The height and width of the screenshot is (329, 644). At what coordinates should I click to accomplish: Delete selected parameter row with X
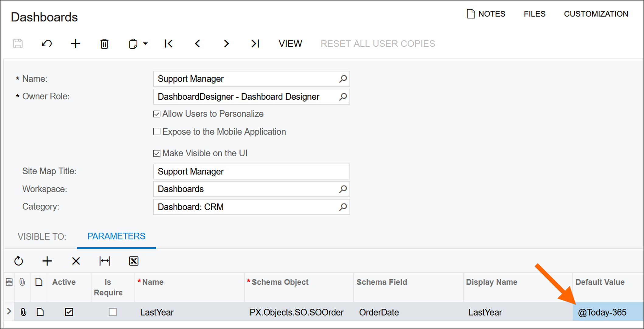[76, 261]
